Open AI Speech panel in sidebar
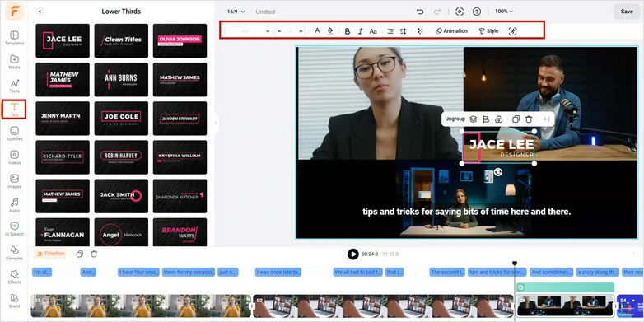 14,229
